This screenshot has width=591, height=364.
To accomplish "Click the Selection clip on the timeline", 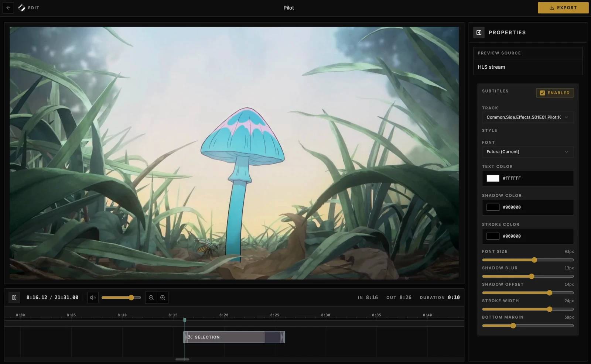I will tap(234, 337).
